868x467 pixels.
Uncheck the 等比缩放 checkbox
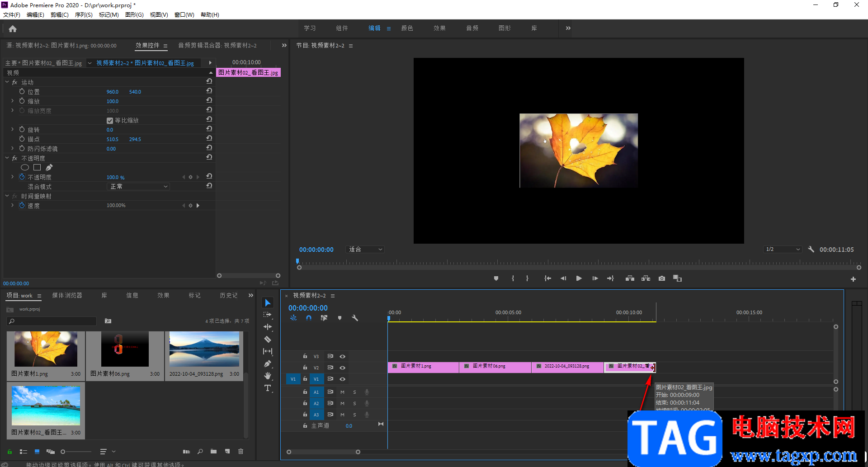[109, 121]
